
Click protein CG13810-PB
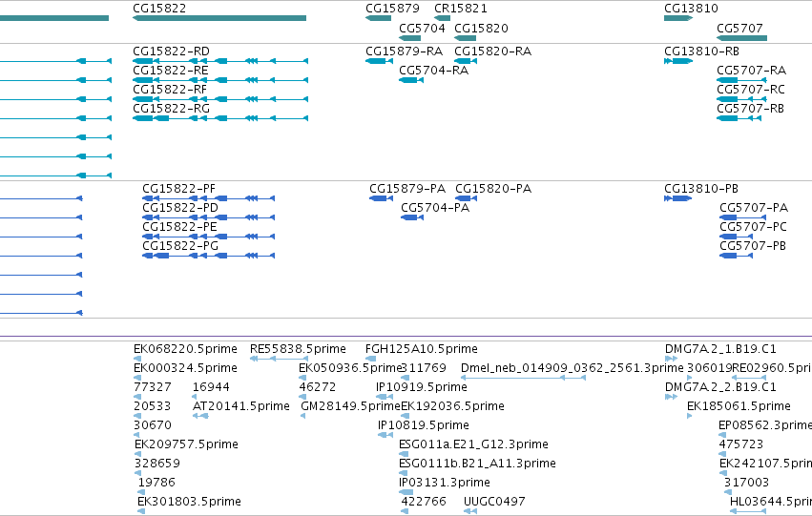[x=677, y=198]
